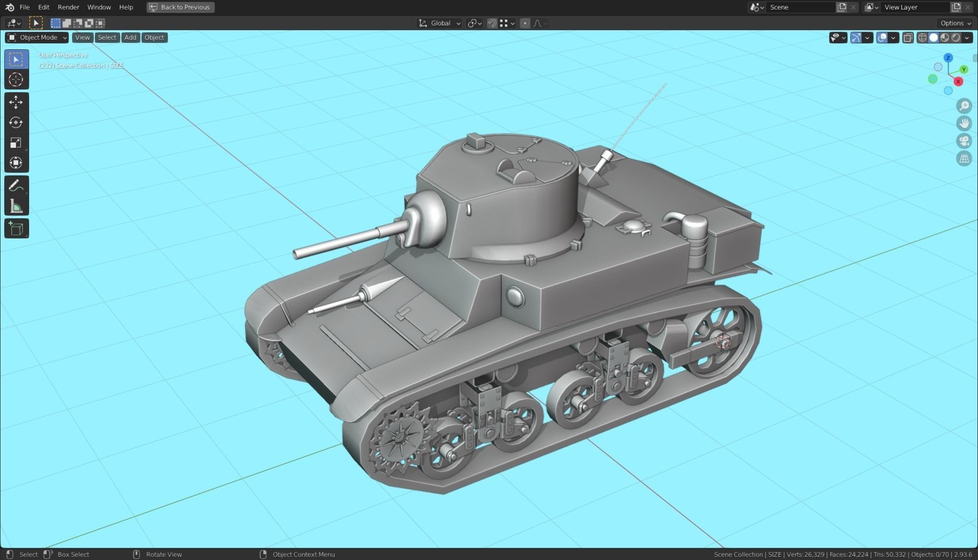Open the viewport Object menu
The width and height of the screenshot is (978, 560).
tap(154, 38)
